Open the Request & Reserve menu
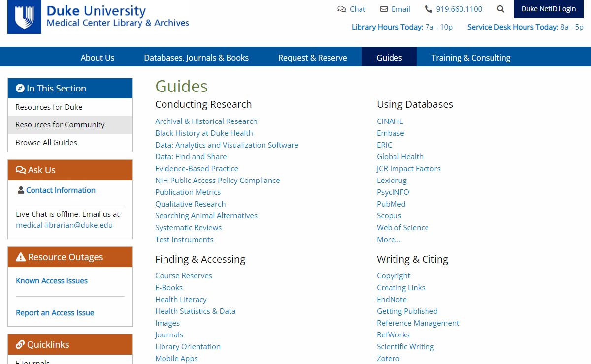 click(312, 58)
